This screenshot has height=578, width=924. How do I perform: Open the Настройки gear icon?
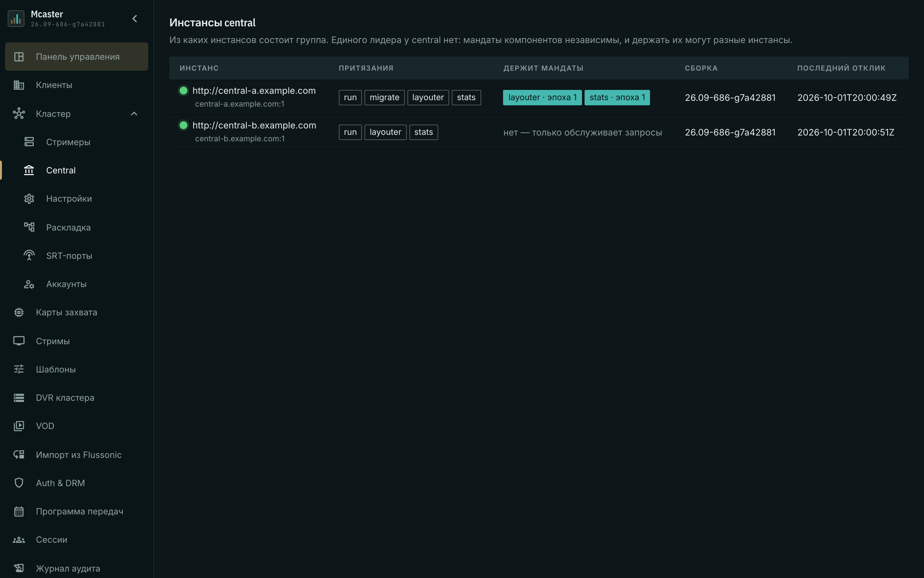tap(29, 199)
